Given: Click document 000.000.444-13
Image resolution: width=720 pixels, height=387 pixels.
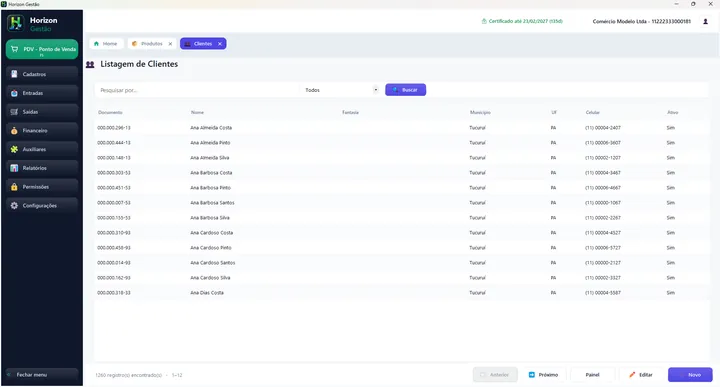Looking at the screenshot, I should (x=113, y=143).
